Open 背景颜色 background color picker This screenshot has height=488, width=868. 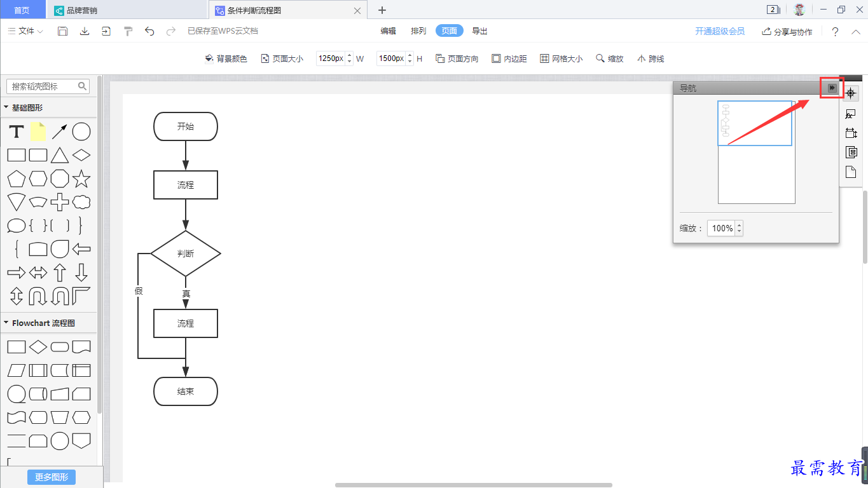coord(226,58)
